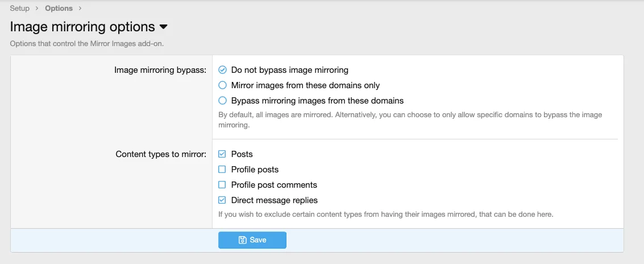Click the Content types to mirror label
This screenshot has height=264, width=644.
(161, 154)
